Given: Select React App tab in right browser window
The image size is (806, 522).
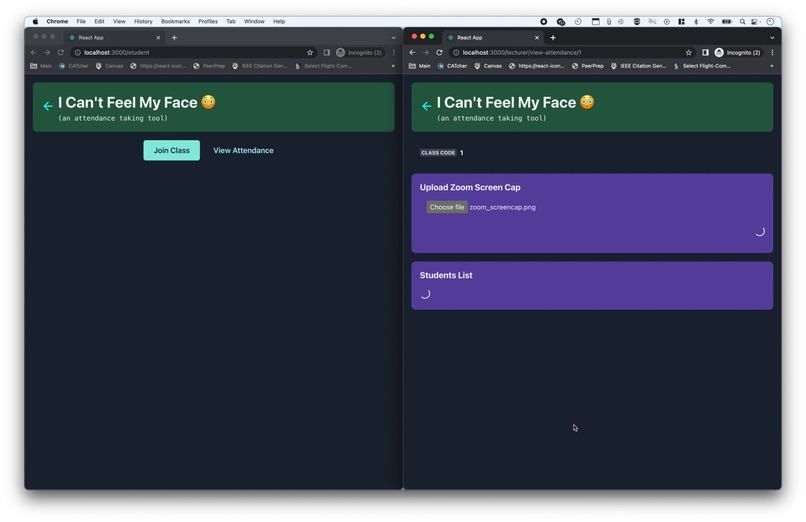Looking at the screenshot, I should (x=493, y=38).
